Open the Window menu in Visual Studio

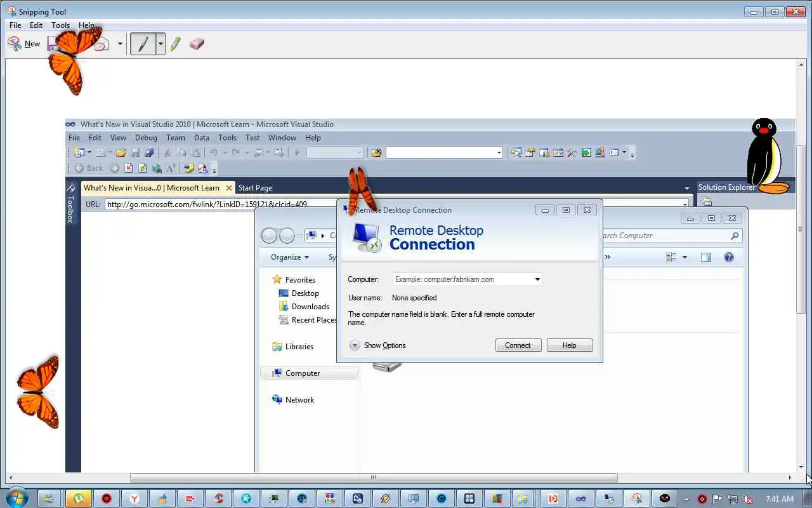pyautogui.click(x=282, y=138)
